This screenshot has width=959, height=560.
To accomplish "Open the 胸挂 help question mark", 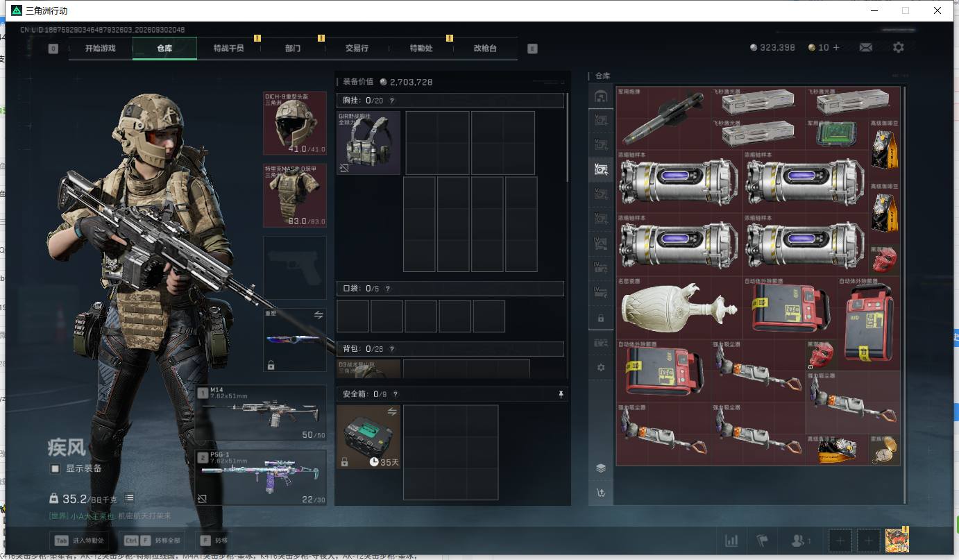I will click(x=392, y=101).
